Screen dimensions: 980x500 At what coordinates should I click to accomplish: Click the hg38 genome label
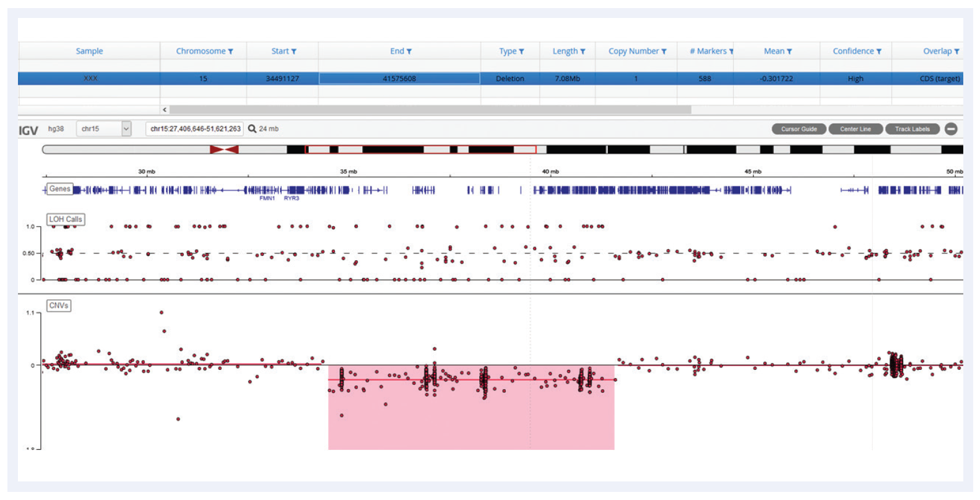[56, 129]
